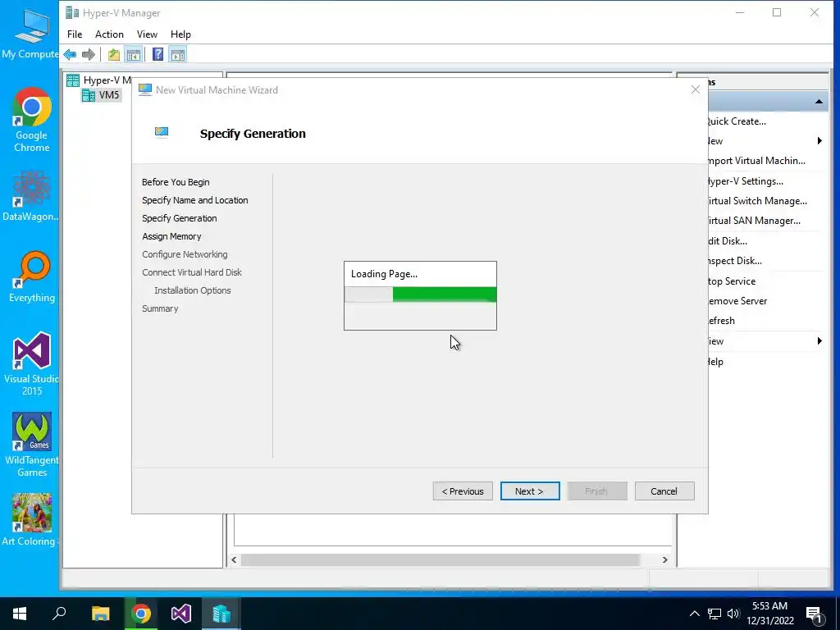Click the Previous button in the wizard
840x630 pixels.
pyautogui.click(x=463, y=491)
